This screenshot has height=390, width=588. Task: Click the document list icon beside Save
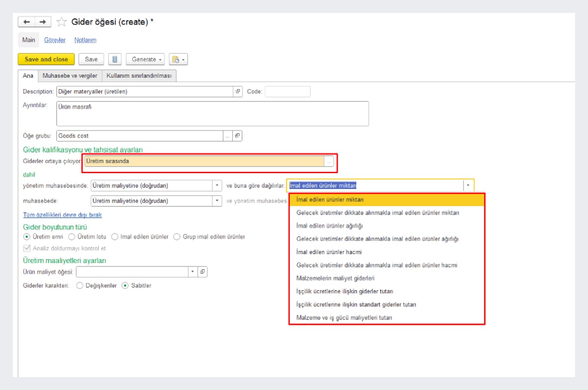[115, 59]
